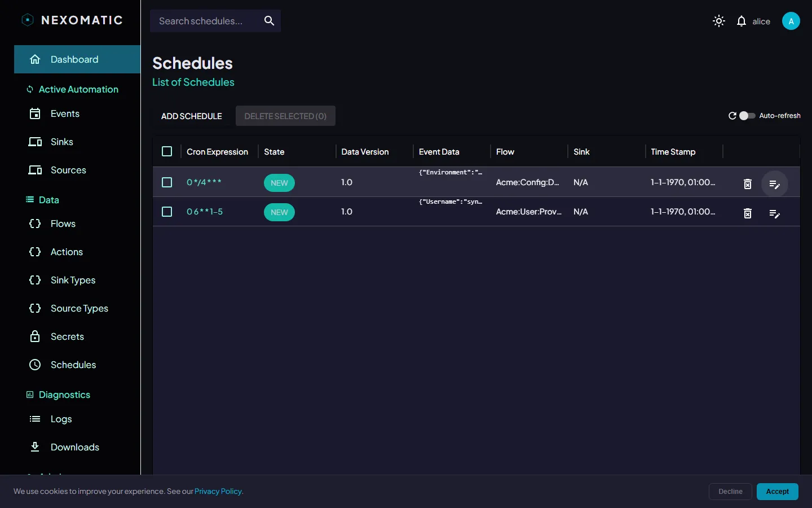The image size is (812, 508).
Task: Click the Actions braces icon
Action: click(x=35, y=252)
